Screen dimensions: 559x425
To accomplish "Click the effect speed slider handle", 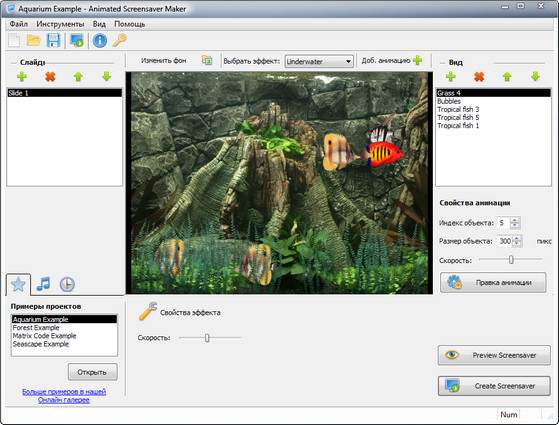I will [207, 338].
